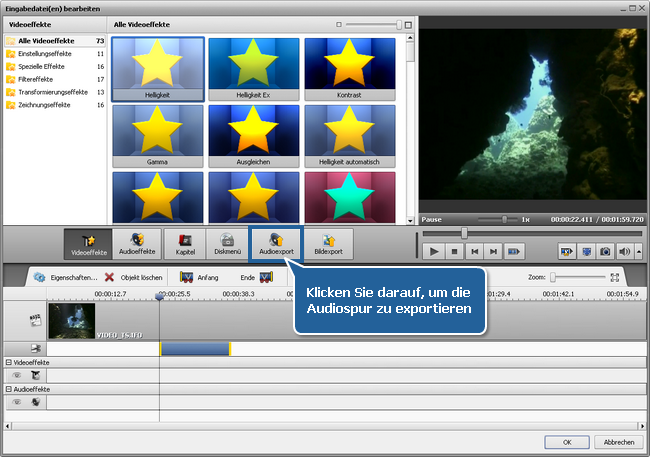Take a snapshot with camera icon
The height and width of the screenshot is (457, 650).
click(x=604, y=252)
